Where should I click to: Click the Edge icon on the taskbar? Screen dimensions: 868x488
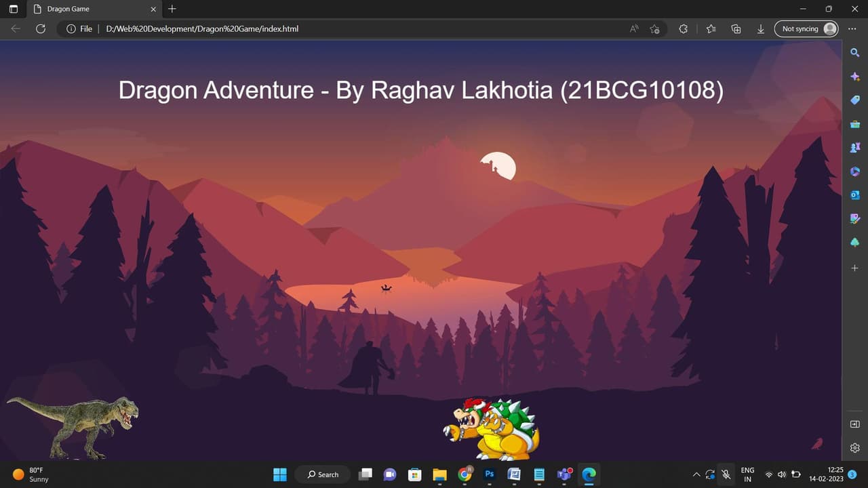tap(589, 474)
